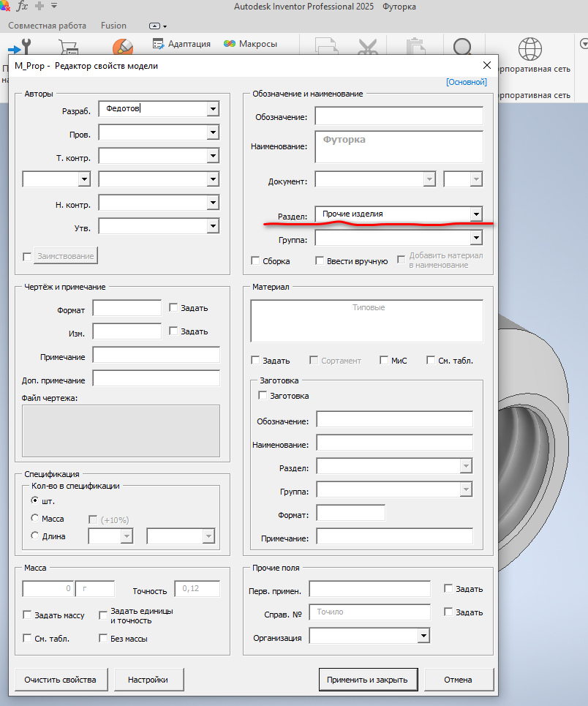The height and width of the screenshot is (706, 588).
Task: Click the copy documents icon
Action: [327, 47]
